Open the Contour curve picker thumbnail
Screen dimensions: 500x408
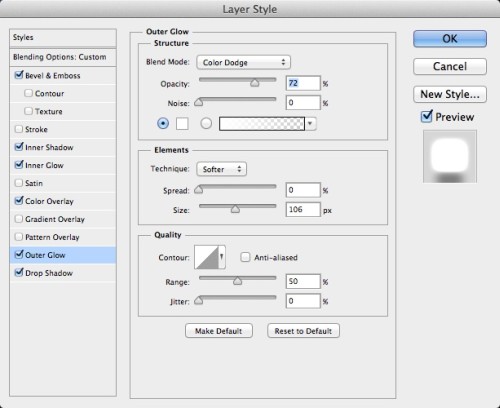(206, 257)
